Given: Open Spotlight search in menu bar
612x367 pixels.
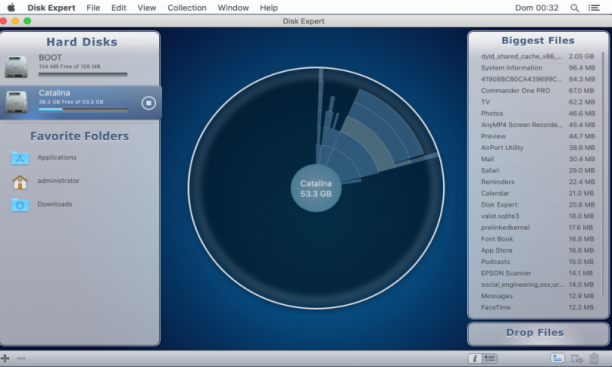Looking at the screenshot, I should coord(575,8).
